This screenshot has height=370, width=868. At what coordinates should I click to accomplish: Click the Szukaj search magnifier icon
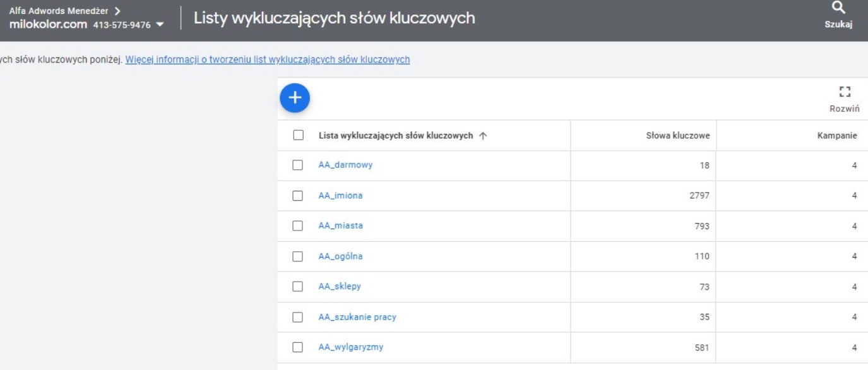pos(838,8)
